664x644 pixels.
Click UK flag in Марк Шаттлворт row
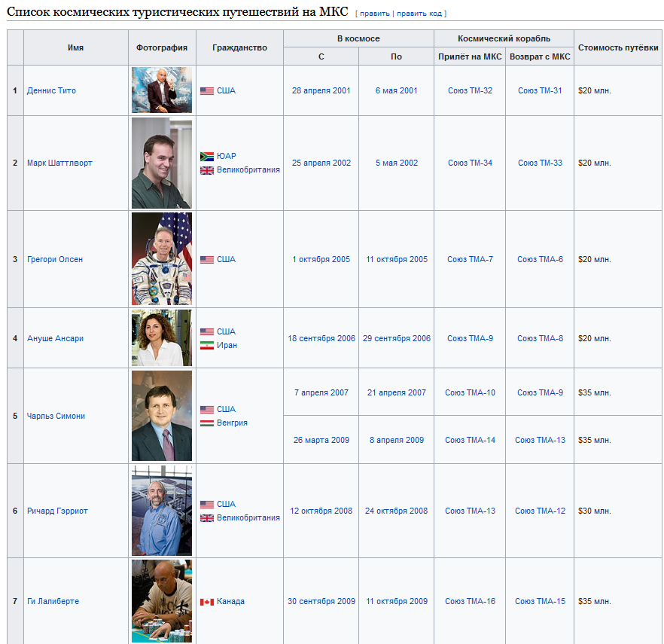point(207,170)
